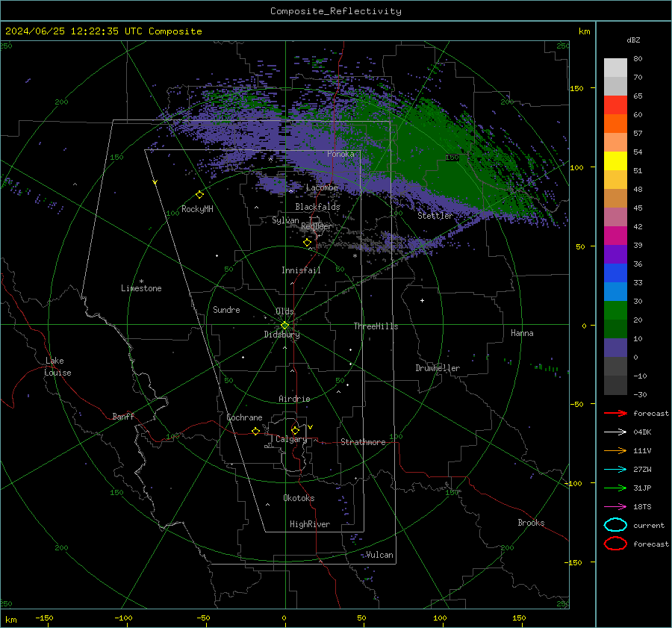
Task: Select the Lake Louise label
Action: pyautogui.click(x=57, y=367)
